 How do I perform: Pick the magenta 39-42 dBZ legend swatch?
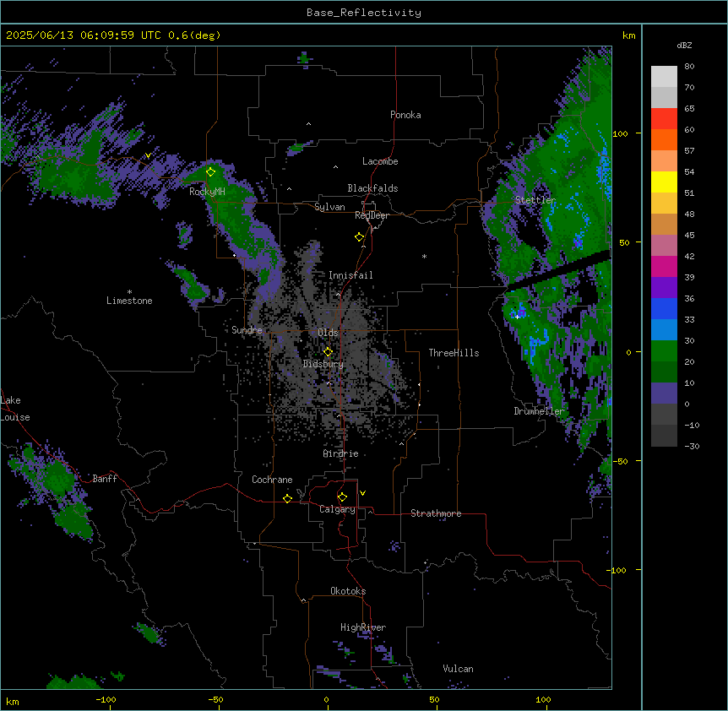[x=664, y=266]
